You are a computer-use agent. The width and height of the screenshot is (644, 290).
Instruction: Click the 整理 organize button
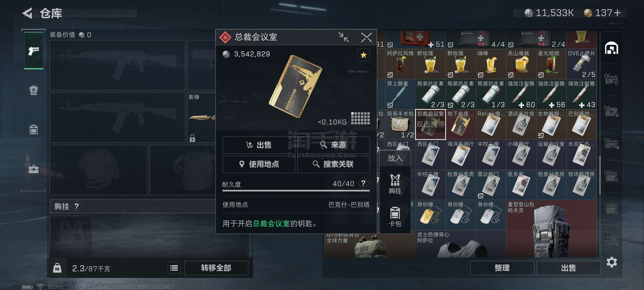coord(502,268)
